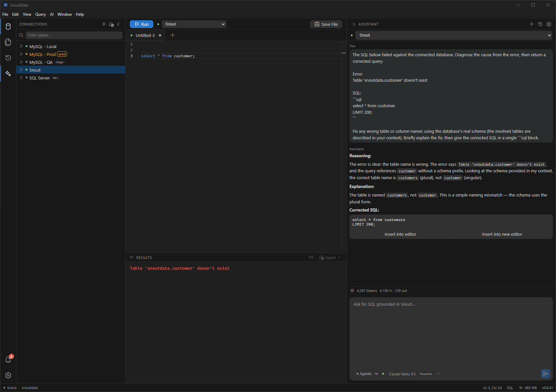This screenshot has height=392, width=556.
Task: Click 'snoutdata' database name in status bar
Action: (30, 388)
